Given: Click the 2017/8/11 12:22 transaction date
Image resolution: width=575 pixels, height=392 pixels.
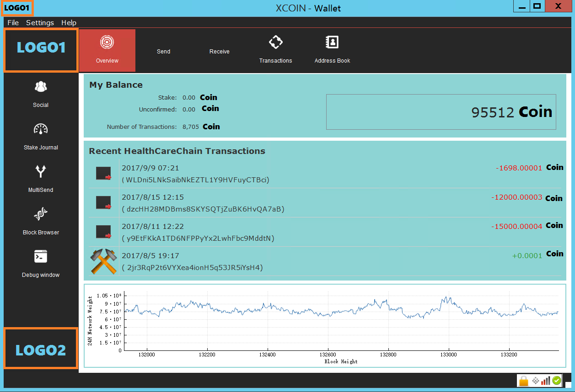Looking at the screenshot, I should coord(153,227).
